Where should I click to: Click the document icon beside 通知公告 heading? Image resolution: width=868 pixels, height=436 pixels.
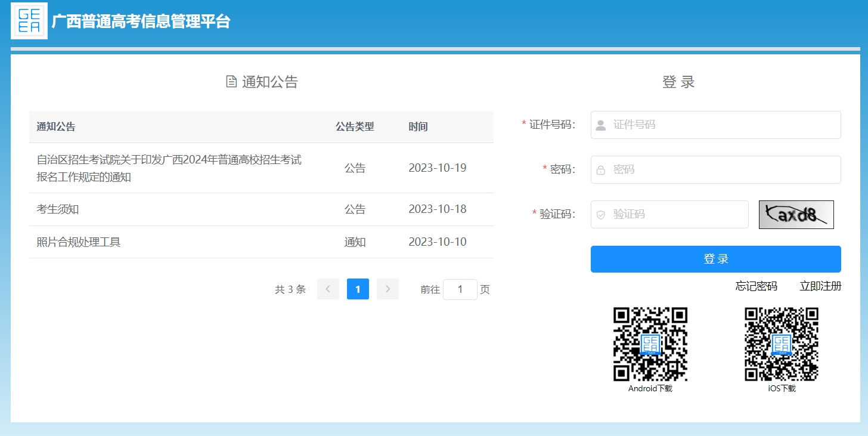[231, 82]
